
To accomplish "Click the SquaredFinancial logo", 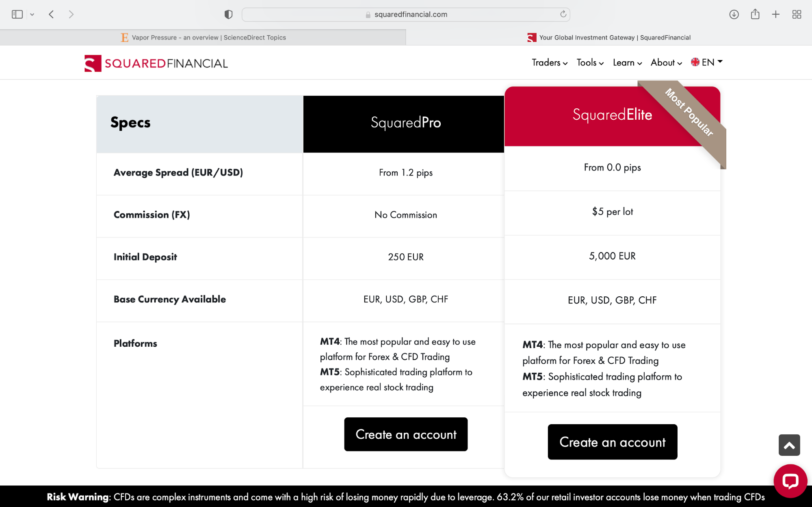I will click(156, 63).
